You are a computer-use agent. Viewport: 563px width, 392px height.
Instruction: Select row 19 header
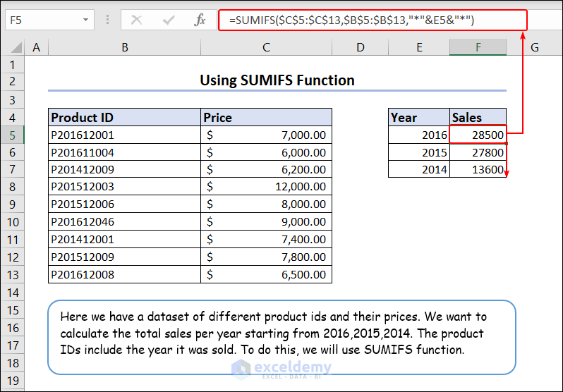coord(13,381)
